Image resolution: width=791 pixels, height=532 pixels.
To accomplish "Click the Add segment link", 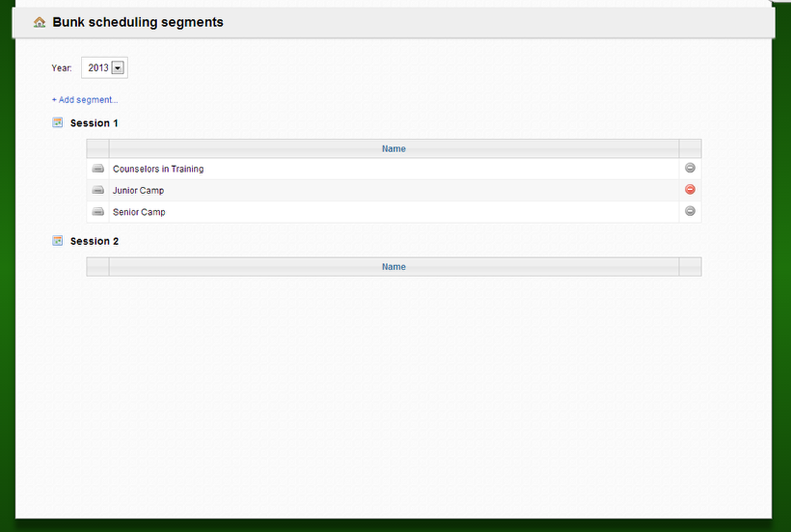I will coord(85,100).
